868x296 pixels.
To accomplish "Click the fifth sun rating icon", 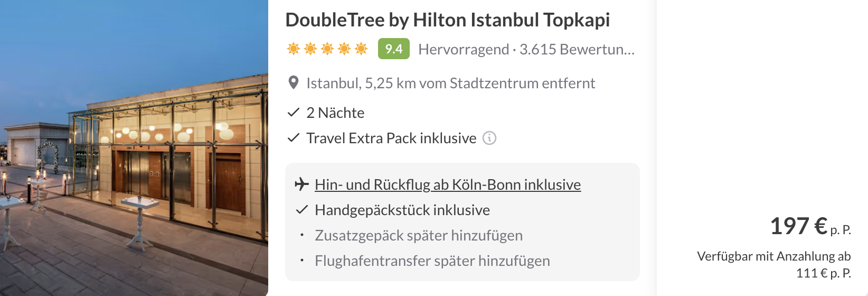I will point(361,49).
